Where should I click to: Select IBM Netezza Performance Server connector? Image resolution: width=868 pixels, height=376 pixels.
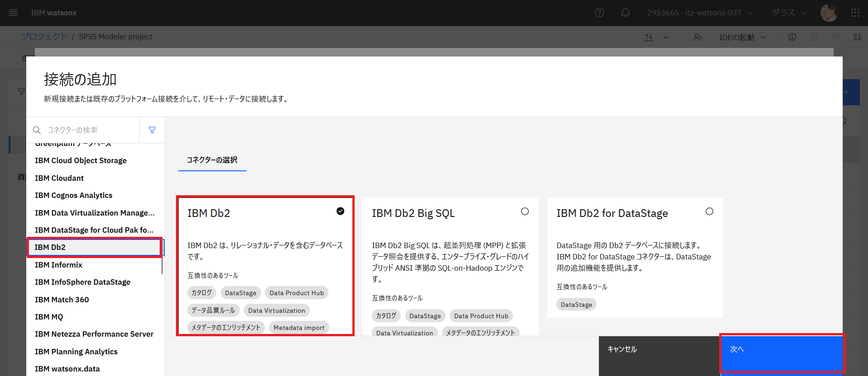[95, 334]
